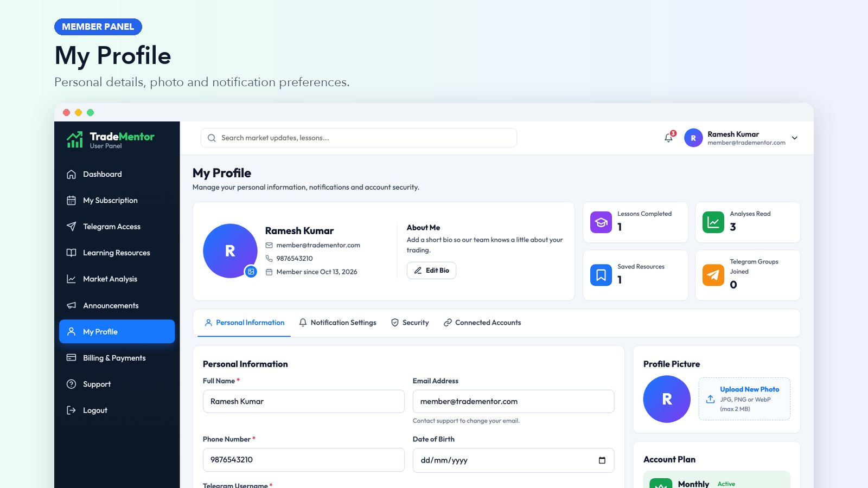Open the Connected Accounts tab
The image size is (868, 488).
pyautogui.click(x=482, y=323)
